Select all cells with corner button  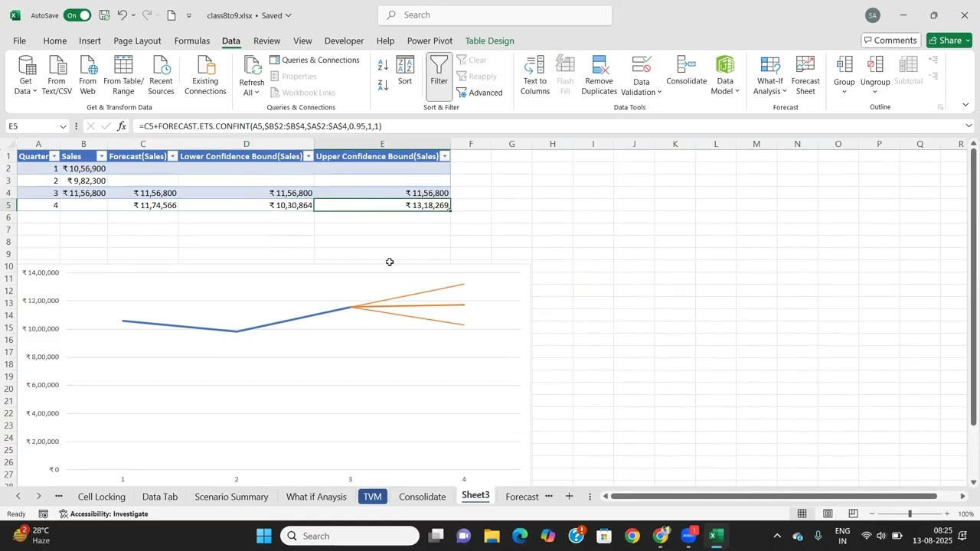tap(8, 144)
